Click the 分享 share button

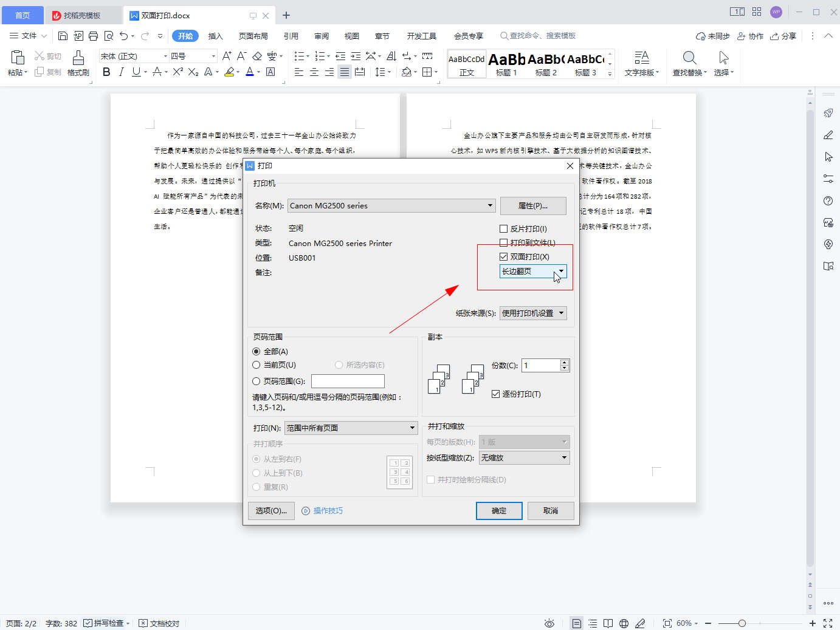783,36
